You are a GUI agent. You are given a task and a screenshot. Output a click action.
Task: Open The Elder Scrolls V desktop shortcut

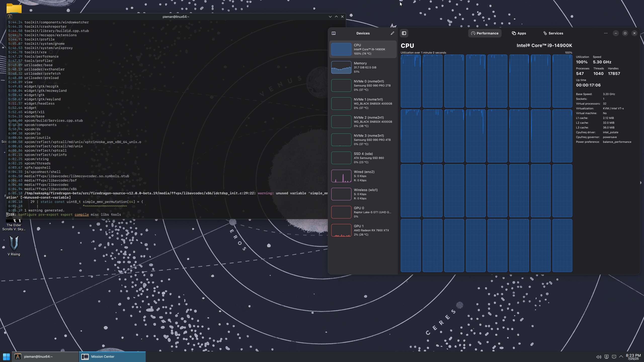[x=14, y=224]
